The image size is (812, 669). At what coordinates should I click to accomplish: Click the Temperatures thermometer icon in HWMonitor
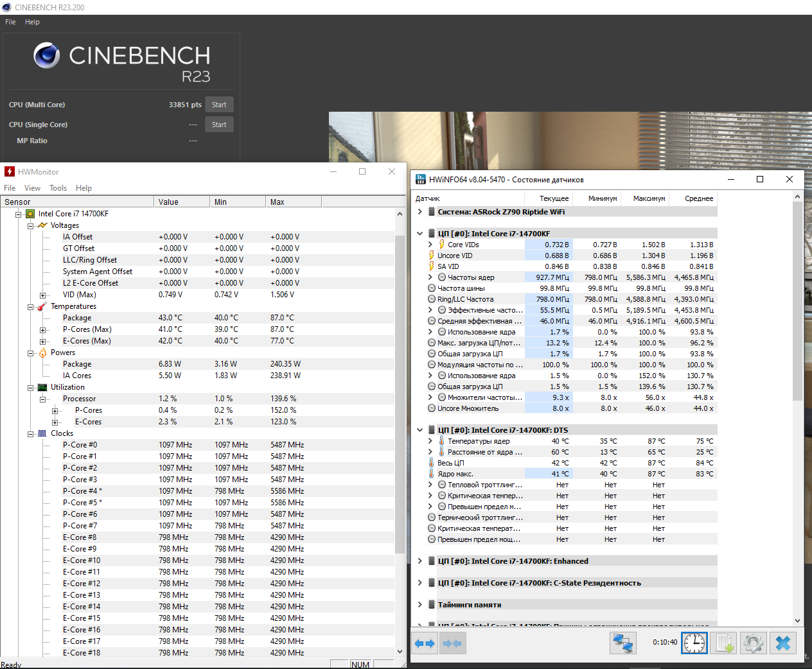42,306
